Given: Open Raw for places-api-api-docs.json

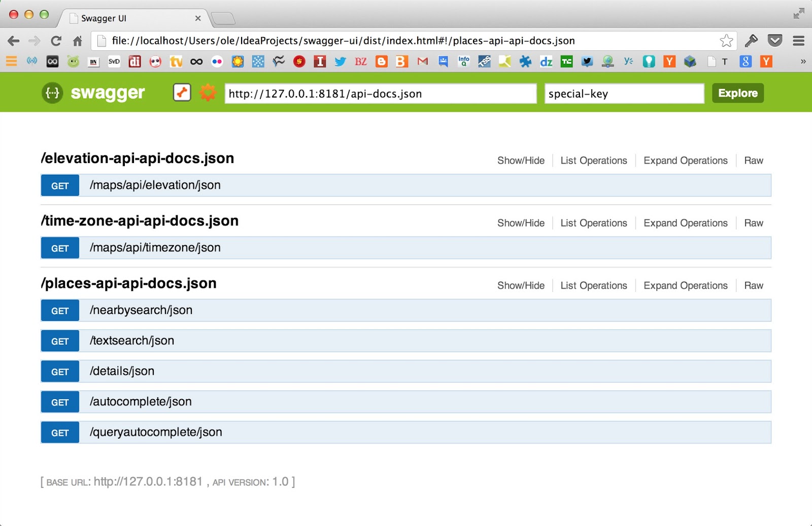Looking at the screenshot, I should [754, 285].
